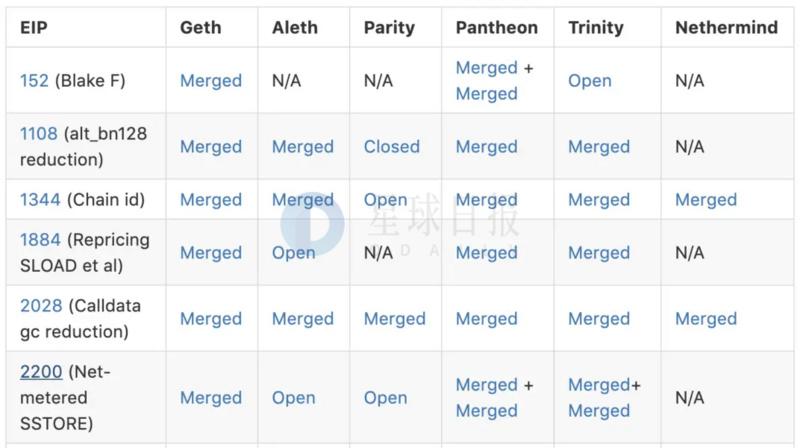Click Nethermind's Merged link for EIP 2028

point(705,319)
